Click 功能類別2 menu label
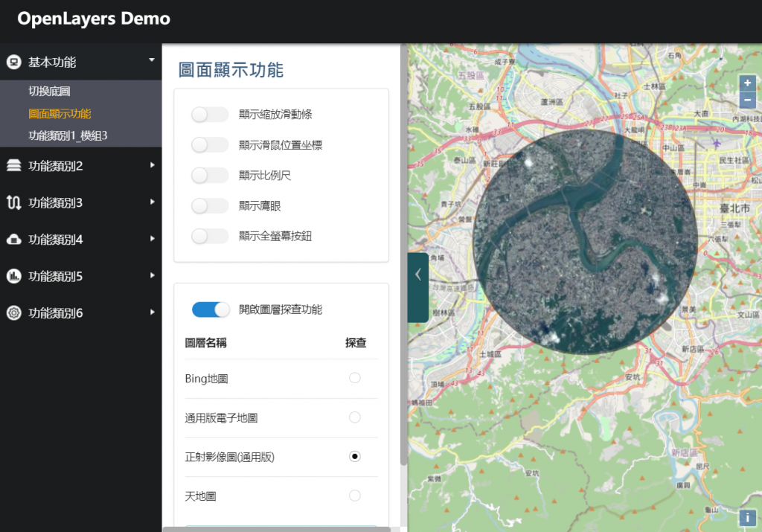 click(55, 166)
